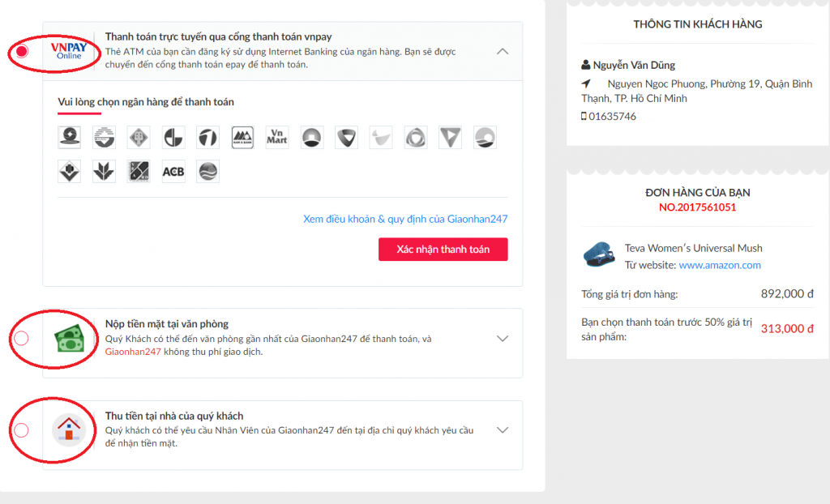Expand the Nộp tiền mặt tại văn phòng section
830x504 pixels.
(x=503, y=338)
